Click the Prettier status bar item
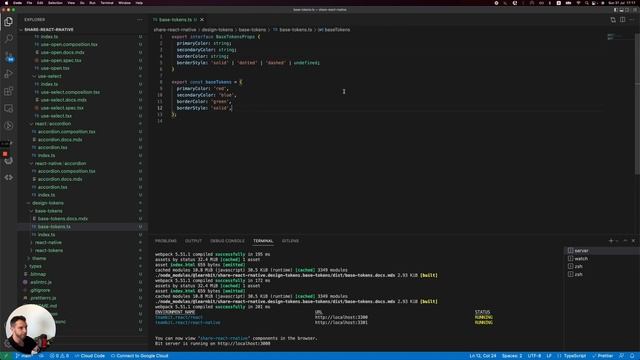The height and width of the screenshot is (360, 640). coord(602,356)
